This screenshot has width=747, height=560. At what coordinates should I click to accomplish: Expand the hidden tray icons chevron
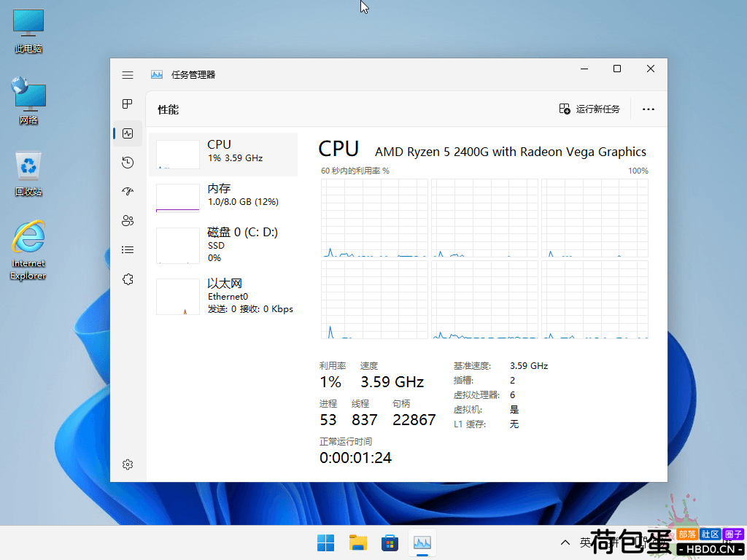[x=565, y=542]
